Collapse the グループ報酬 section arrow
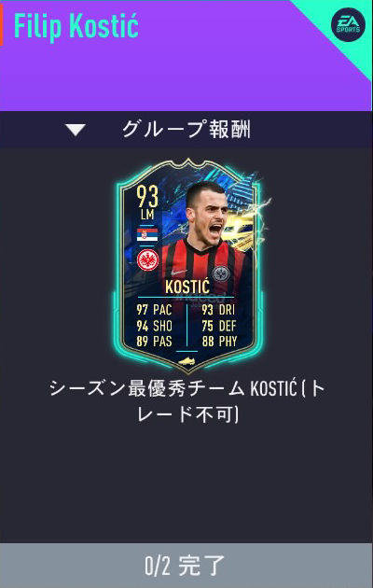This screenshot has width=373, height=588. tap(76, 130)
